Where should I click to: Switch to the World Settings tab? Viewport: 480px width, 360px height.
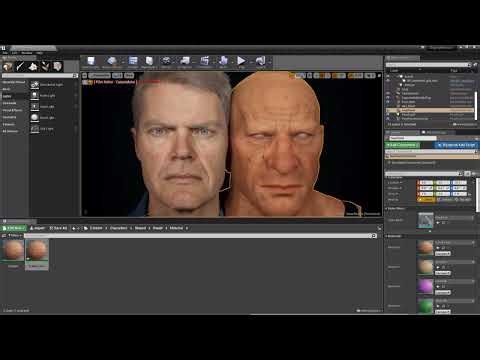436,132
